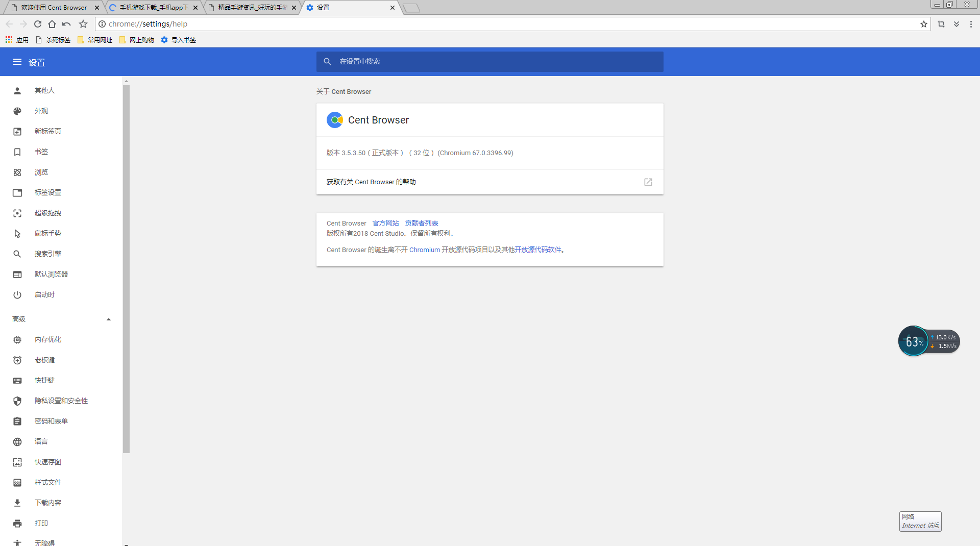
Task: Click the 样式文件 icon in sidebar
Action: point(17,482)
